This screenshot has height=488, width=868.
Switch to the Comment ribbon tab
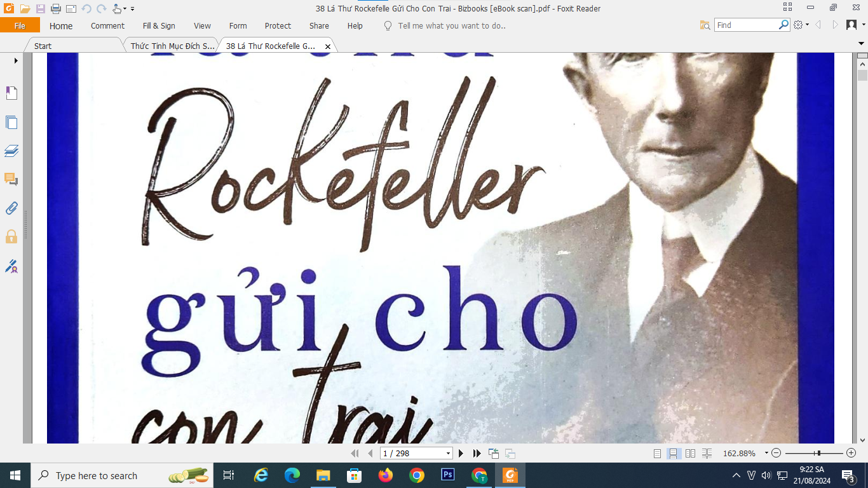tap(107, 26)
